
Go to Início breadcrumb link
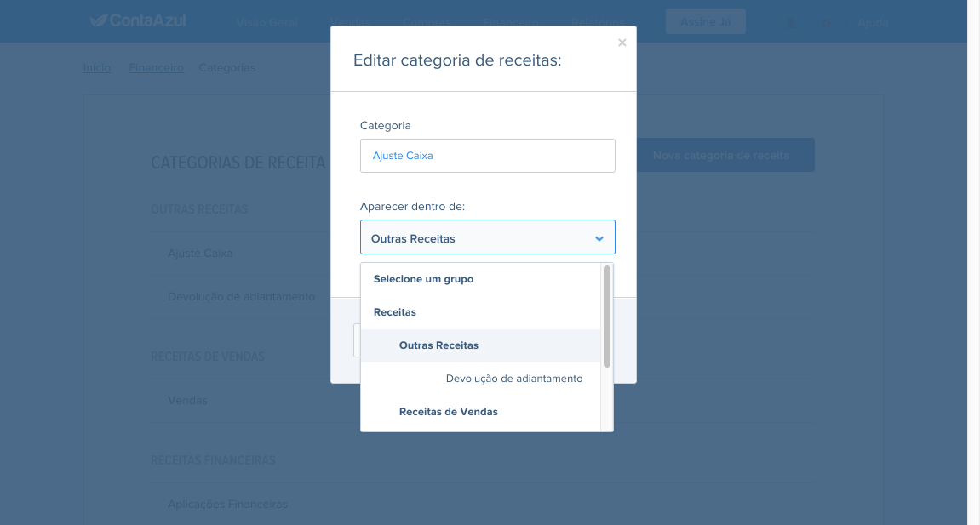click(97, 67)
